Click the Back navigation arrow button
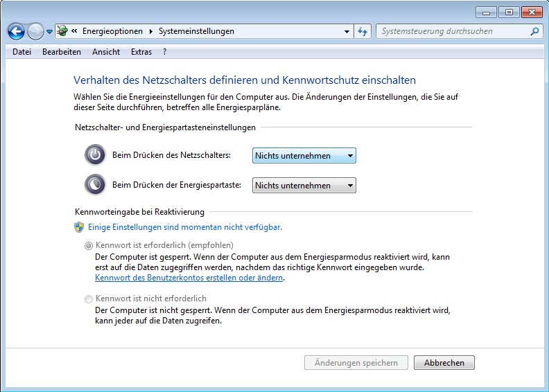Viewport: 549px width, 392px height. [x=16, y=31]
